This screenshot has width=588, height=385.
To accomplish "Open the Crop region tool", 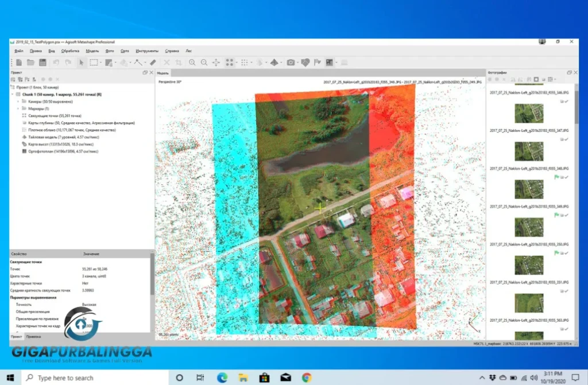I will click(x=178, y=62).
